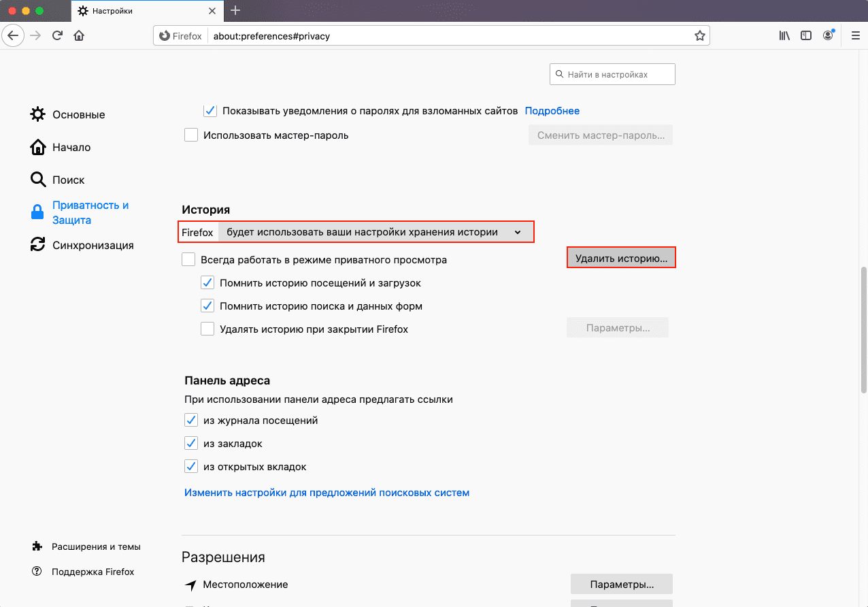
Task: Go to the Firefox home page icon
Action: (x=79, y=35)
